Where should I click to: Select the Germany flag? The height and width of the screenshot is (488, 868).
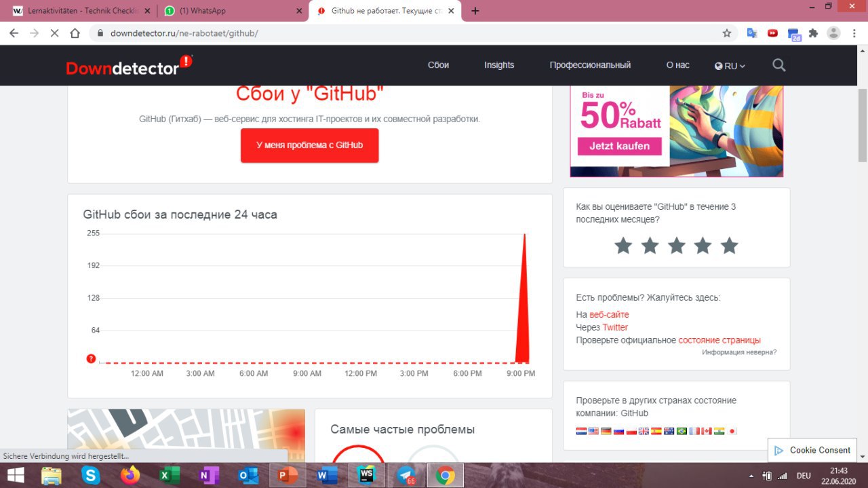click(x=606, y=431)
